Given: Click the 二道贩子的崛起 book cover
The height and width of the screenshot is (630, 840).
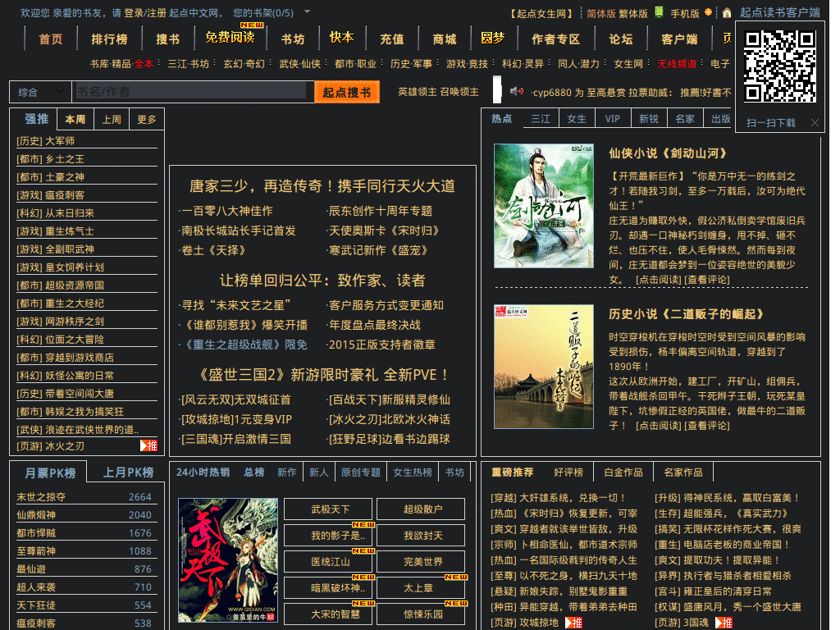Looking at the screenshot, I should [544, 367].
